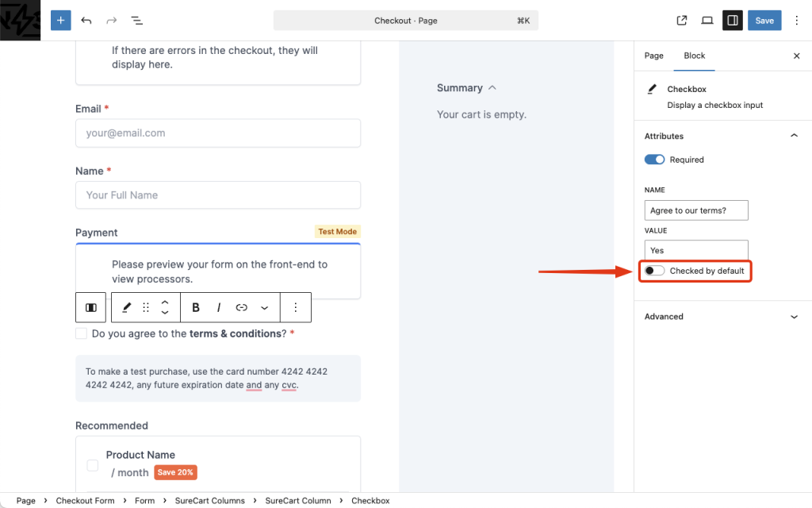Screen dimensions: 812x508
Task: Open the Document Overview list icon
Action: [x=136, y=20]
